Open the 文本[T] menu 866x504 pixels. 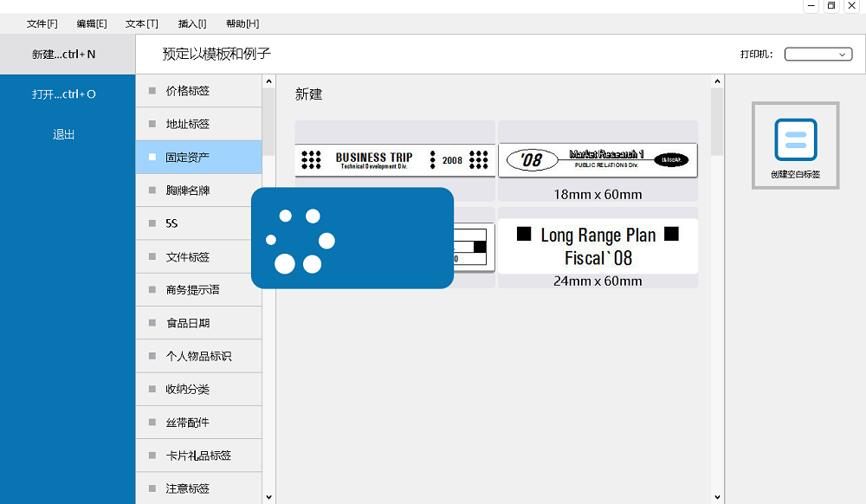(x=141, y=23)
